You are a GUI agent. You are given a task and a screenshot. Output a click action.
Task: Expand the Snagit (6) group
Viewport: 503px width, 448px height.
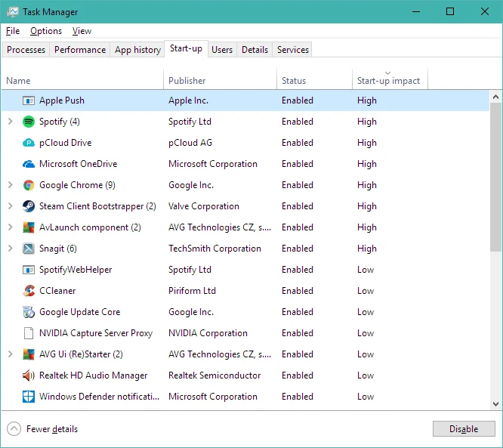point(11,249)
